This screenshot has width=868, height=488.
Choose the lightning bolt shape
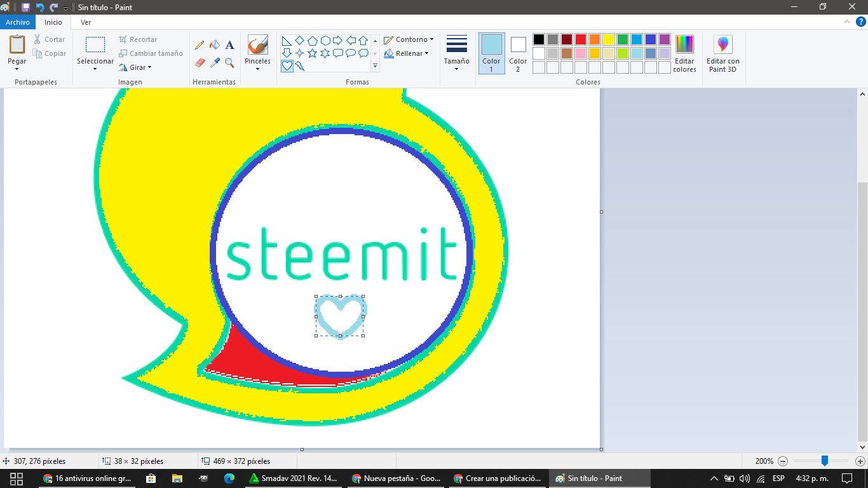click(x=299, y=65)
